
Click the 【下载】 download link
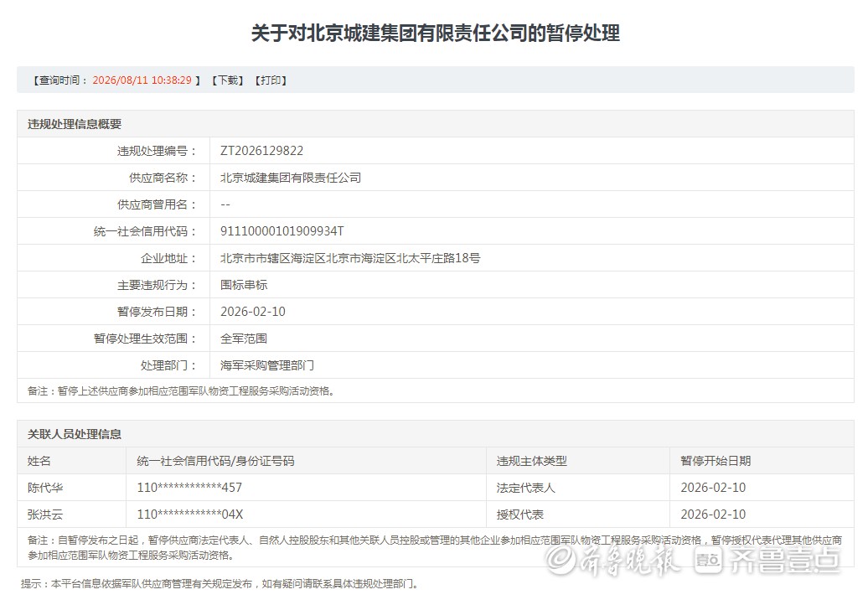click(x=228, y=80)
